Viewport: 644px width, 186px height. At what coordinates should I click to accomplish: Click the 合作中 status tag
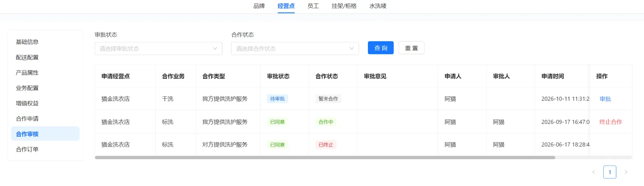326,122
